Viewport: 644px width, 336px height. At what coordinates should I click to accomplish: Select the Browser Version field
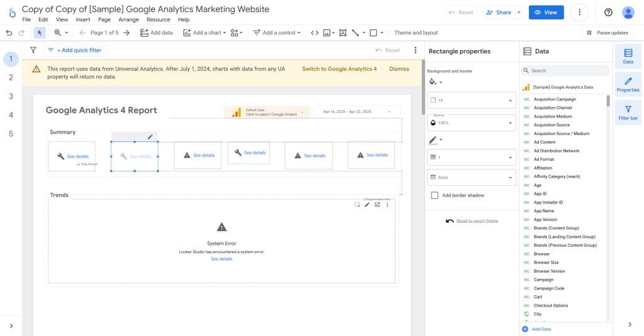coord(549,271)
